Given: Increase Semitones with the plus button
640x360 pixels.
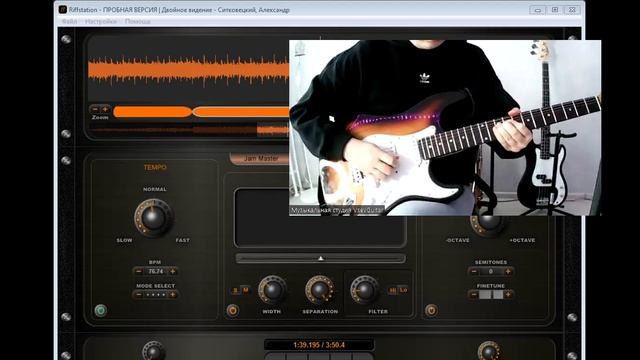Looking at the screenshot, I should 508,271.
